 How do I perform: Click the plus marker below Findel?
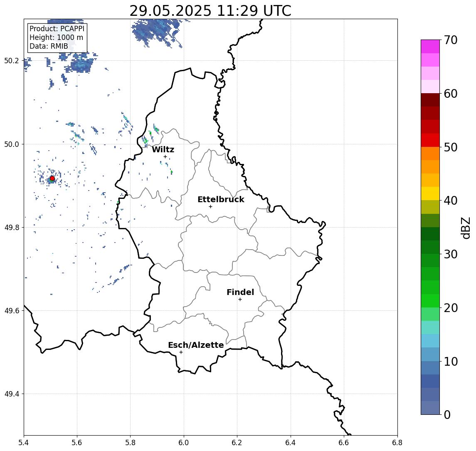[x=240, y=300]
